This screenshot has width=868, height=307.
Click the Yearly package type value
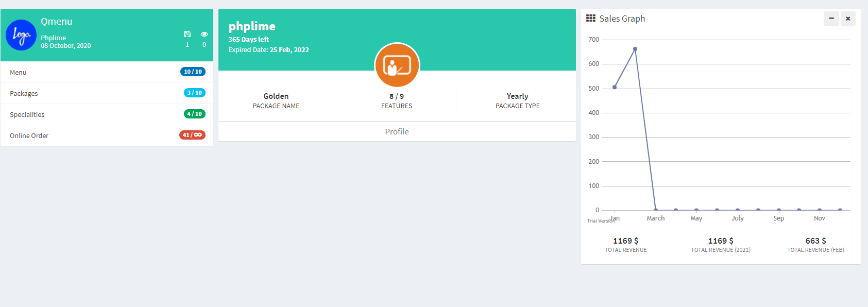point(518,96)
